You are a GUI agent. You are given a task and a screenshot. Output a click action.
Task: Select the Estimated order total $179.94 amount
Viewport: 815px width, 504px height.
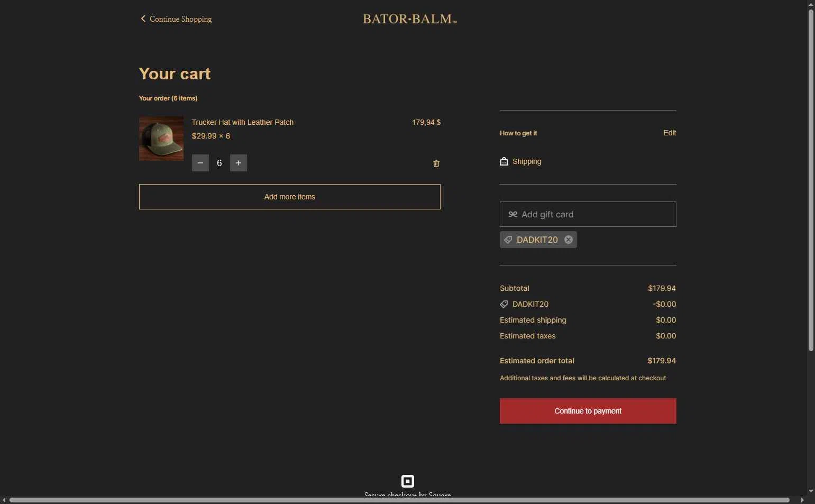pos(662,361)
